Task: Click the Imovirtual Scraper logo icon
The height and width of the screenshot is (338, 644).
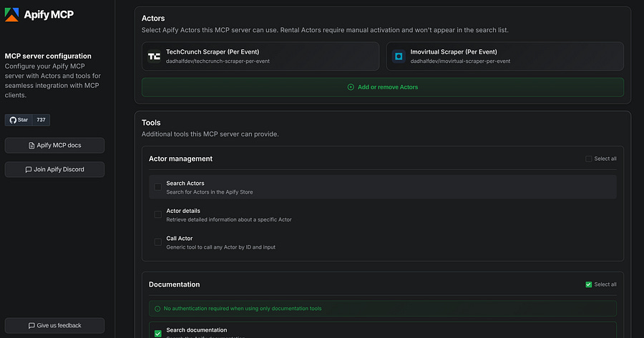Action: (399, 56)
